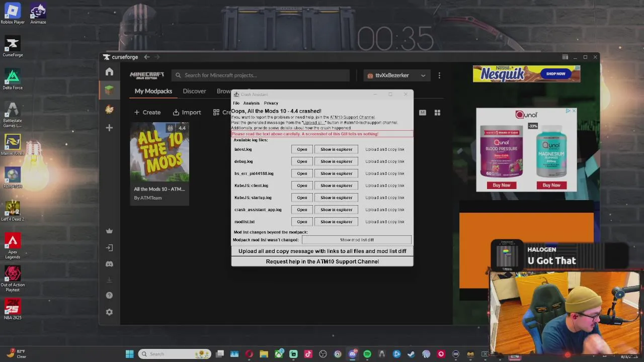This screenshot has height=362, width=644.
Task: Click Shop Now on the Nesquik ad
Action: [x=555, y=73]
